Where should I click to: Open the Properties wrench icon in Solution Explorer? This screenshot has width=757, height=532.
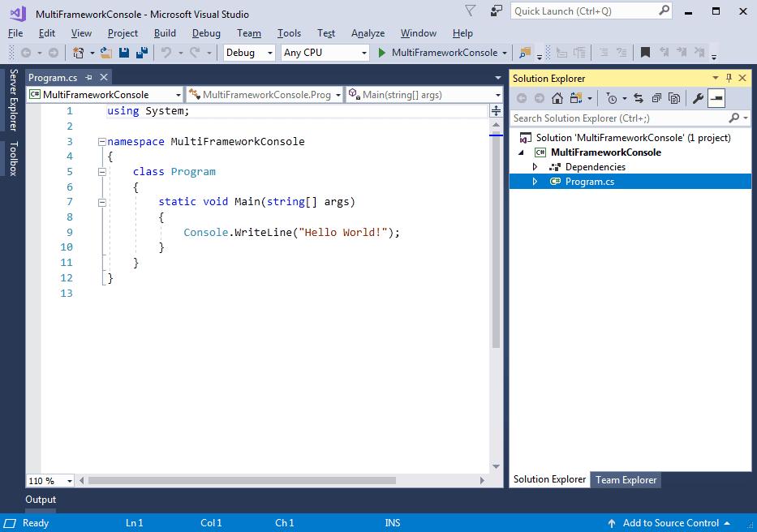point(697,98)
